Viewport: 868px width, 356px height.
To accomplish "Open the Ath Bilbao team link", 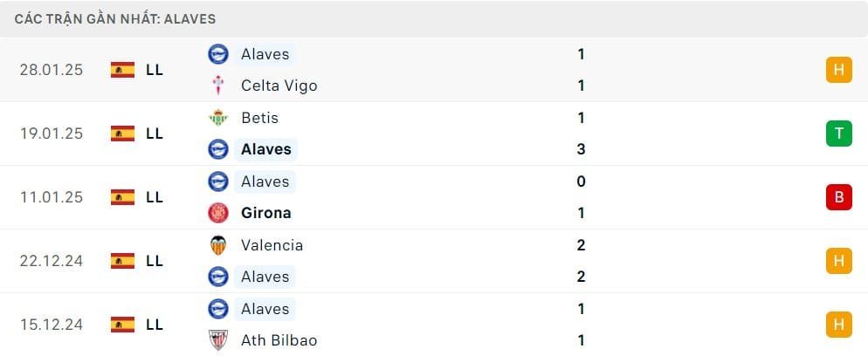I will (279, 340).
